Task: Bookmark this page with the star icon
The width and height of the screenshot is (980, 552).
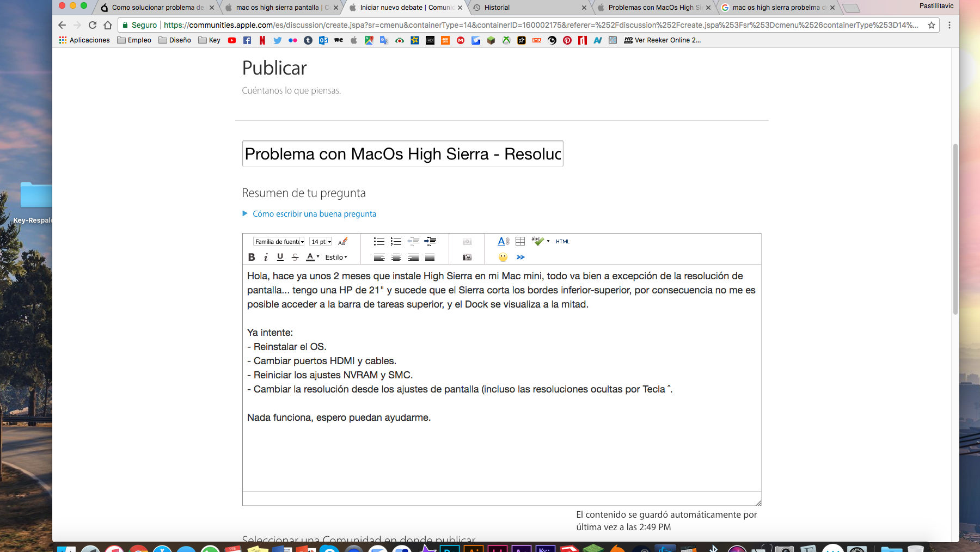Action: coord(932,25)
